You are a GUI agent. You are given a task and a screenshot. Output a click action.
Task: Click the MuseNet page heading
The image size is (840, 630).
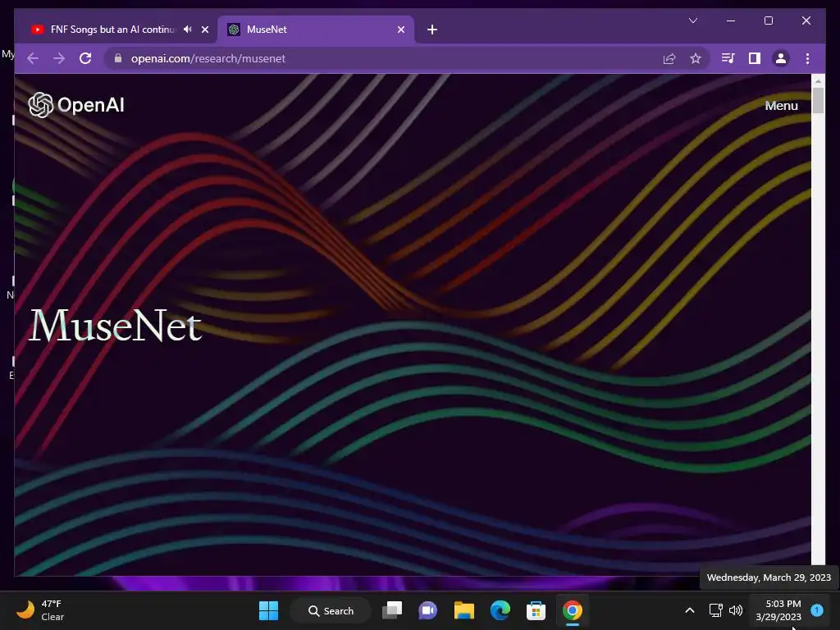coord(115,325)
